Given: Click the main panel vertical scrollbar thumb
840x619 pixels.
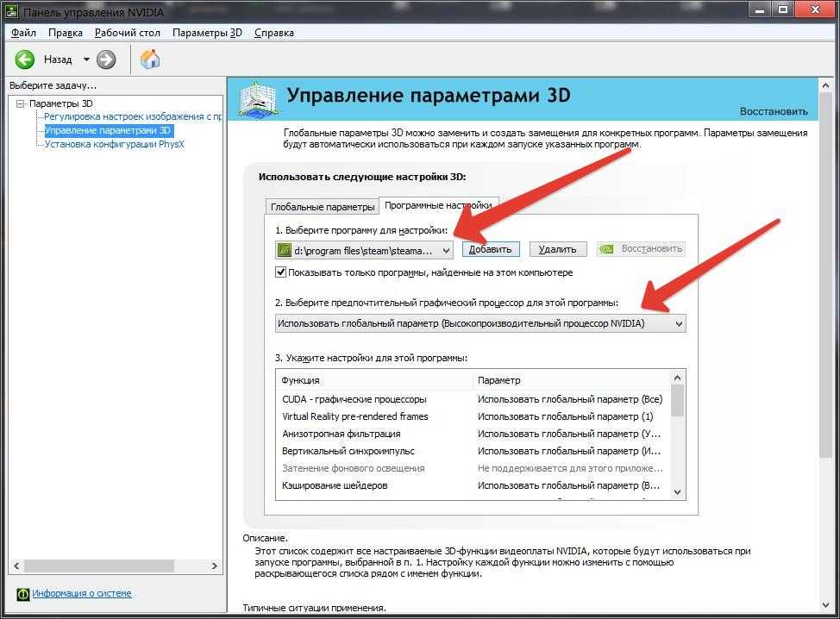Looking at the screenshot, I should (825, 275).
